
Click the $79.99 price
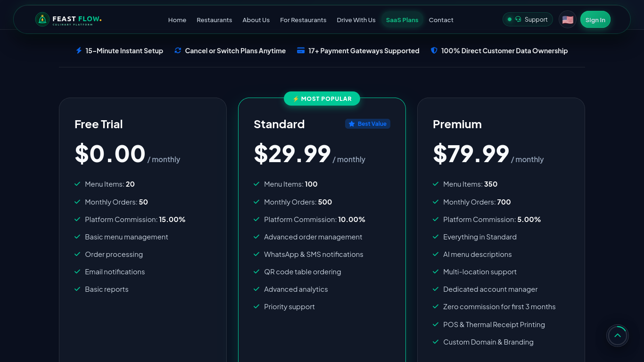tap(471, 154)
